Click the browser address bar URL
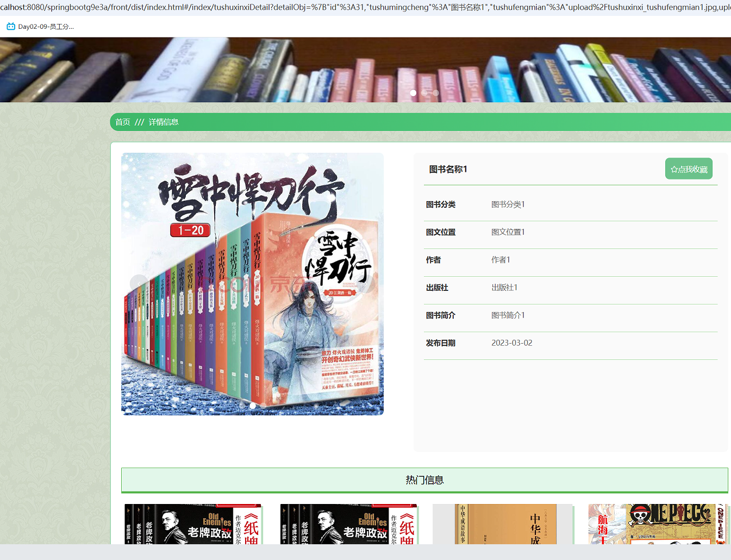The width and height of the screenshot is (731, 560). tap(365, 7)
